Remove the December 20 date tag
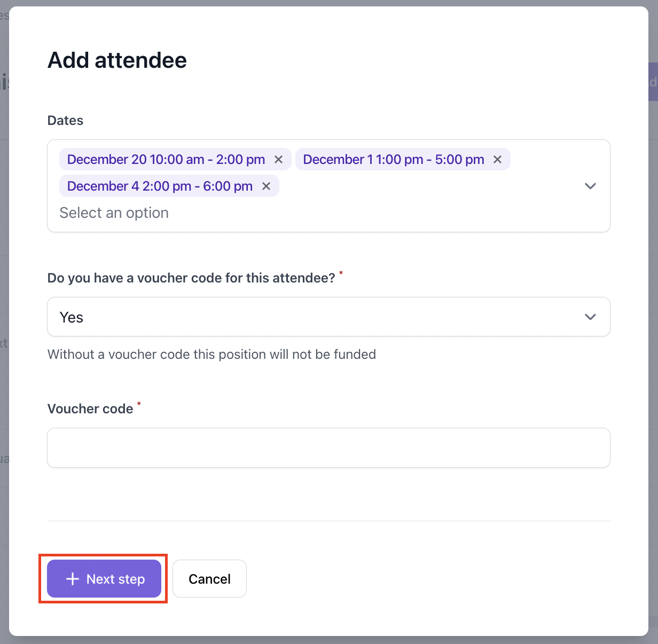658x644 pixels. click(278, 160)
